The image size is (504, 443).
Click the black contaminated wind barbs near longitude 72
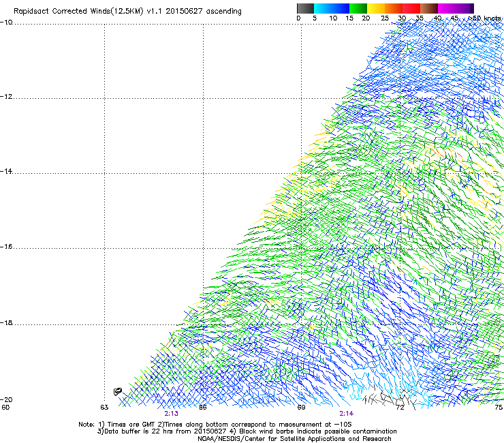coord(390,398)
